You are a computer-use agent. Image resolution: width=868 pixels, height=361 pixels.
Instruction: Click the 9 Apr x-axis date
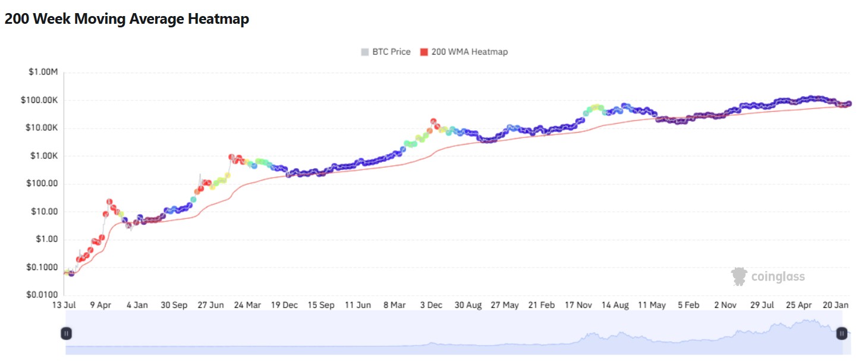click(x=100, y=305)
